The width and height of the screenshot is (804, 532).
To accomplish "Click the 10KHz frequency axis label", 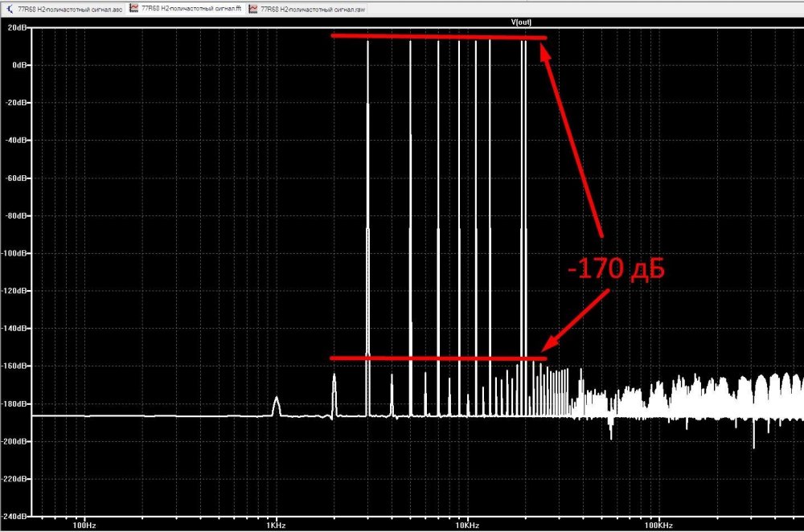I will tap(467, 525).
